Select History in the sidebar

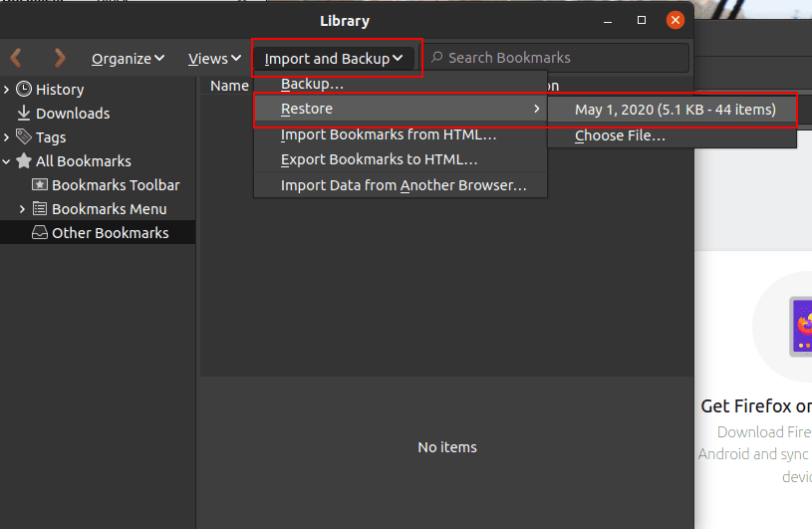click(60, 90)
